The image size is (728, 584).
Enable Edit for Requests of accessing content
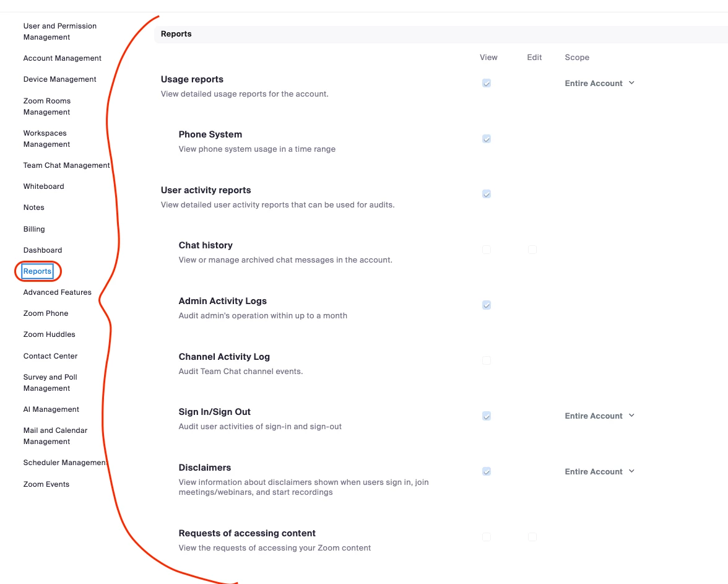tap(532, 536)
